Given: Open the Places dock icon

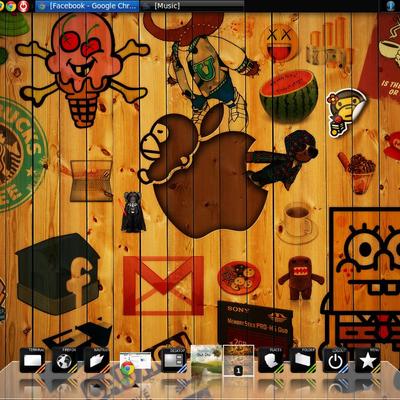Looking at the screenshot, I should [x=271, y=360].
